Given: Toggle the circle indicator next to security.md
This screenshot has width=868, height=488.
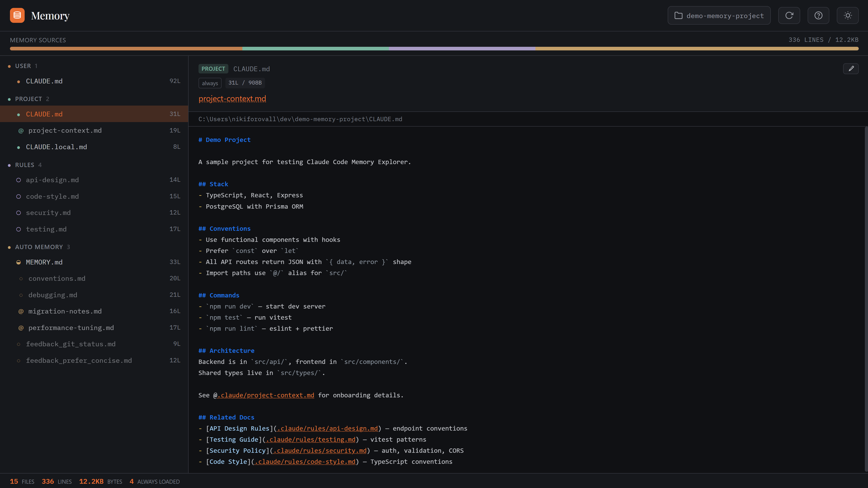Looking at the screenshot, I should click(19, 212).
